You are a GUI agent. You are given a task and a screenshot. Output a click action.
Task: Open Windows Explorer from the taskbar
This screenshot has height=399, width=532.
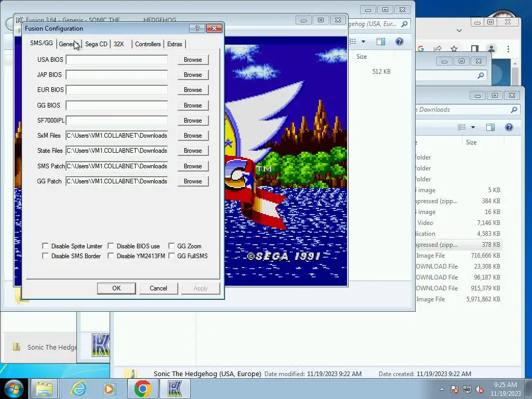44,389
